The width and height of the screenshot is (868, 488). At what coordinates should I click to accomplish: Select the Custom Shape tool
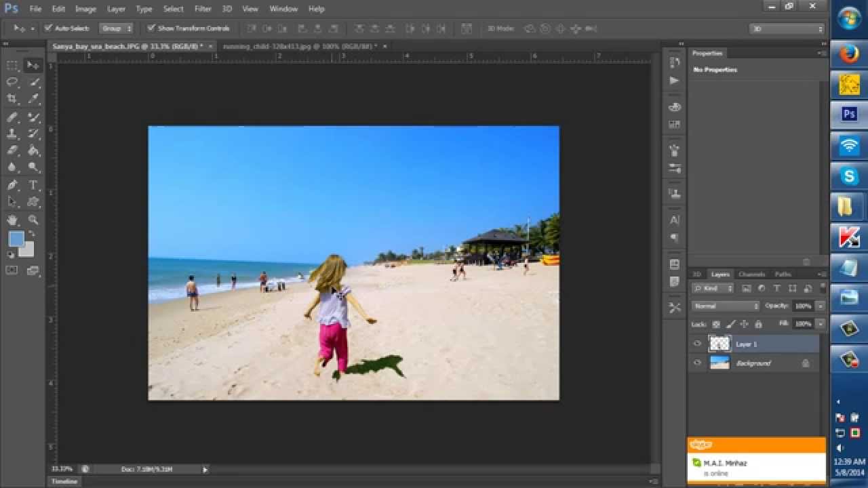coord(33,202)
